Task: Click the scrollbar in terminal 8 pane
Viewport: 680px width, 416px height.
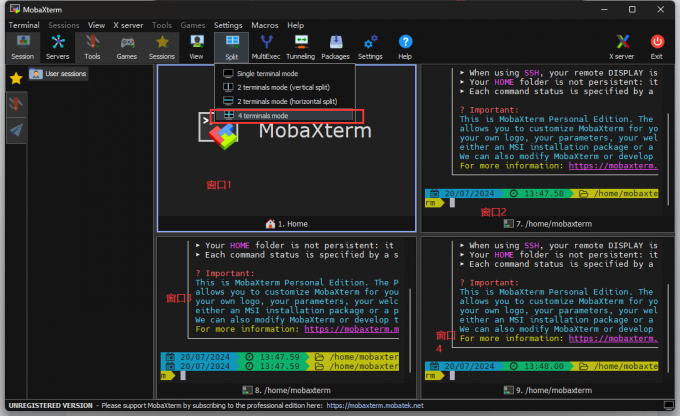Action: point(410,330)
